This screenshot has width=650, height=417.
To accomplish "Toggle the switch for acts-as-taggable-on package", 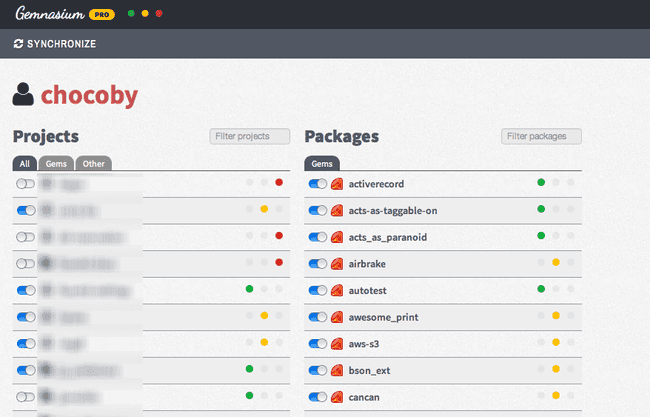I will point(318,210).
